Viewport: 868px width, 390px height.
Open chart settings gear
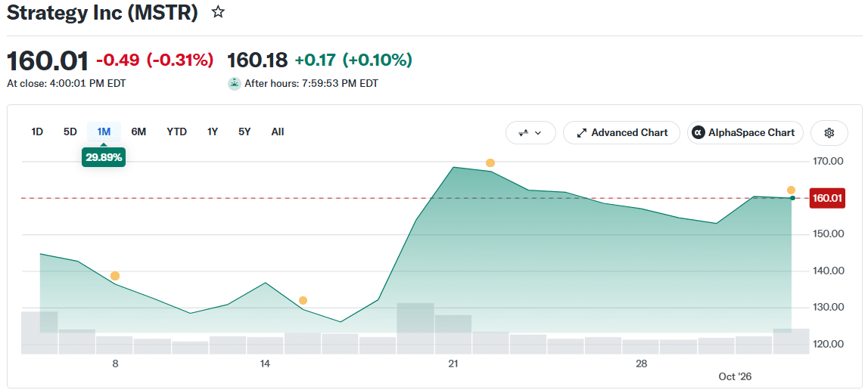[x=829, y=133]
